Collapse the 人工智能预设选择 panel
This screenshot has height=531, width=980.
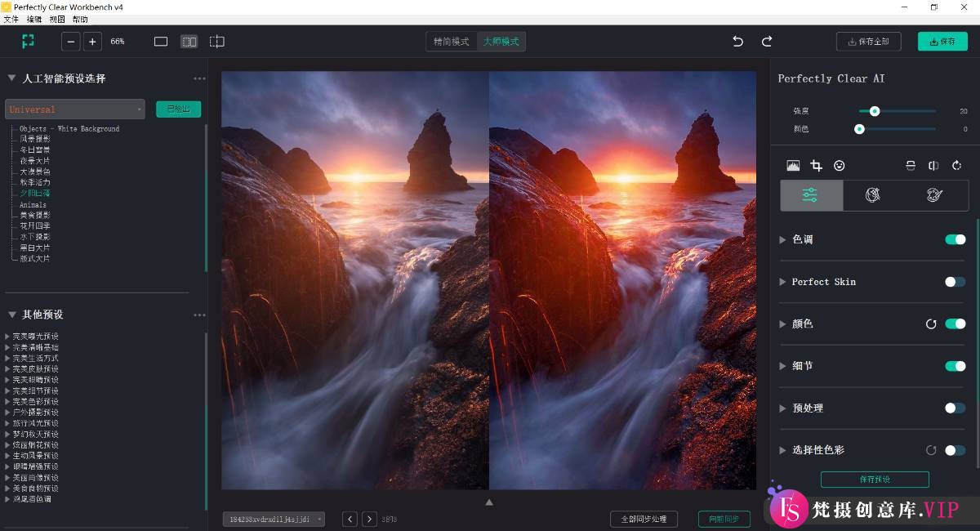11,78
